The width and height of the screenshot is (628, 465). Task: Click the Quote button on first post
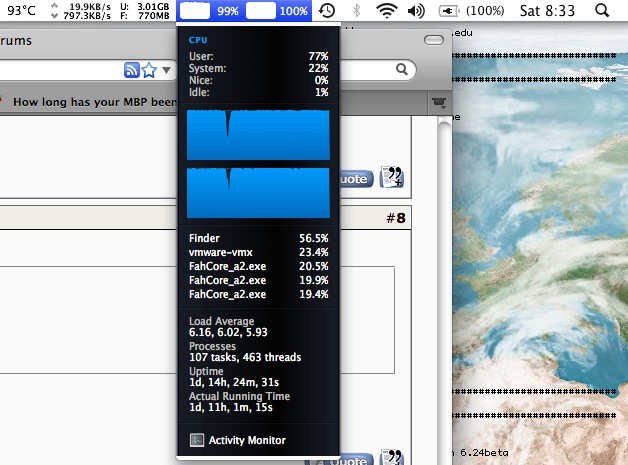click(356, 179)
